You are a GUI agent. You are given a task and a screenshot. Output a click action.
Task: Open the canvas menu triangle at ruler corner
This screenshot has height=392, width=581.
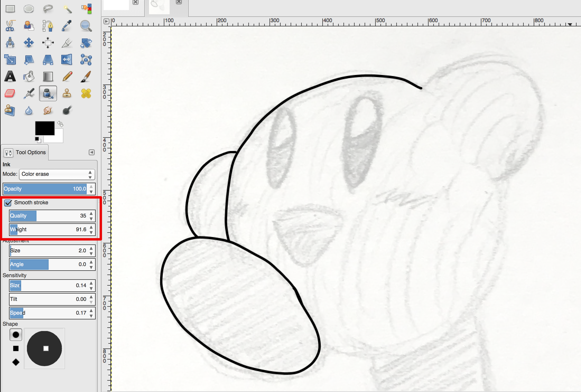point(106,21)
